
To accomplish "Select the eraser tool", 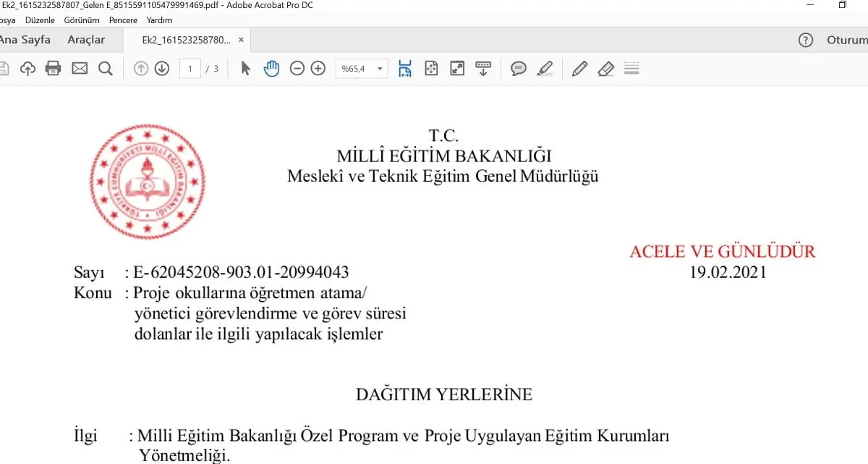I will (606, 69).
